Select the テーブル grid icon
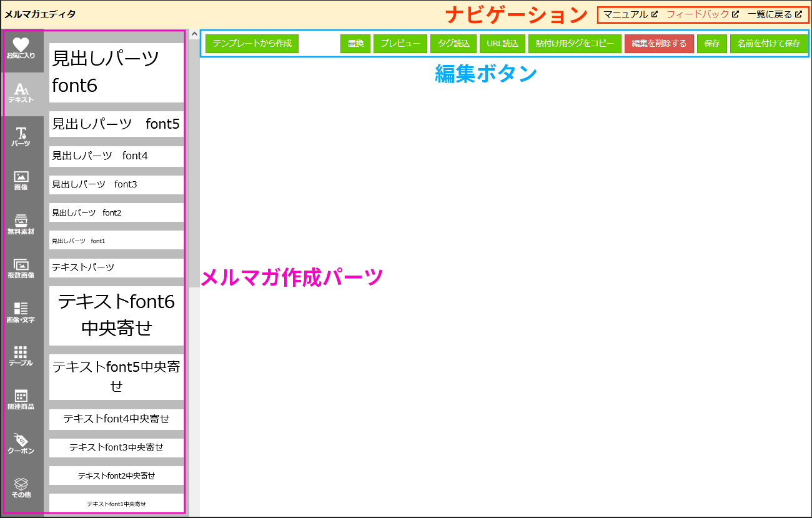The height and width of the screenshot is (518, 812). [x=21, y=356]
